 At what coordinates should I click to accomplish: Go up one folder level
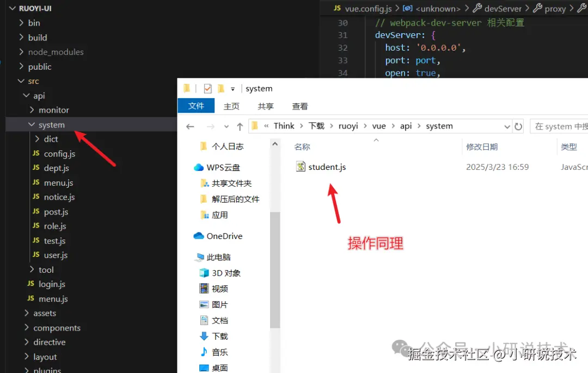(240, 127)
